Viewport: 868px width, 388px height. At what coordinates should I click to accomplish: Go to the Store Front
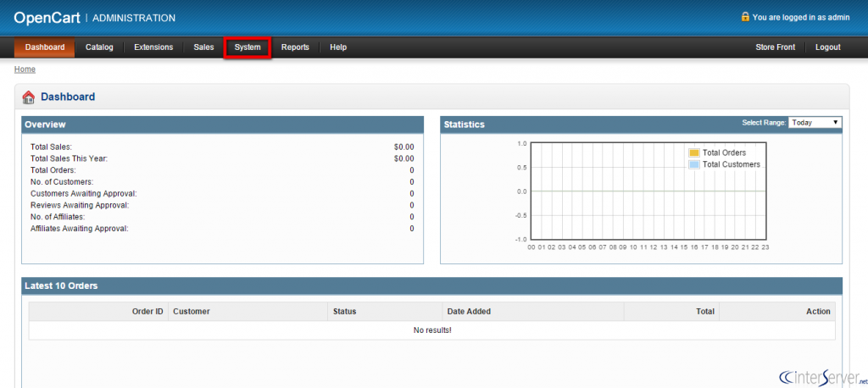775,47
